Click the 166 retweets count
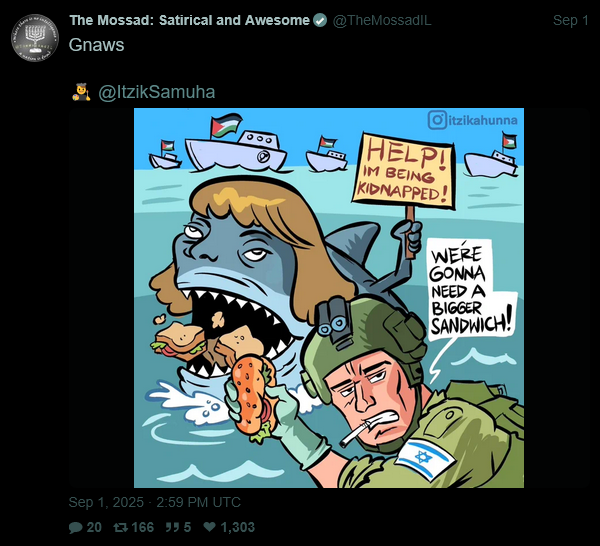 142,527
